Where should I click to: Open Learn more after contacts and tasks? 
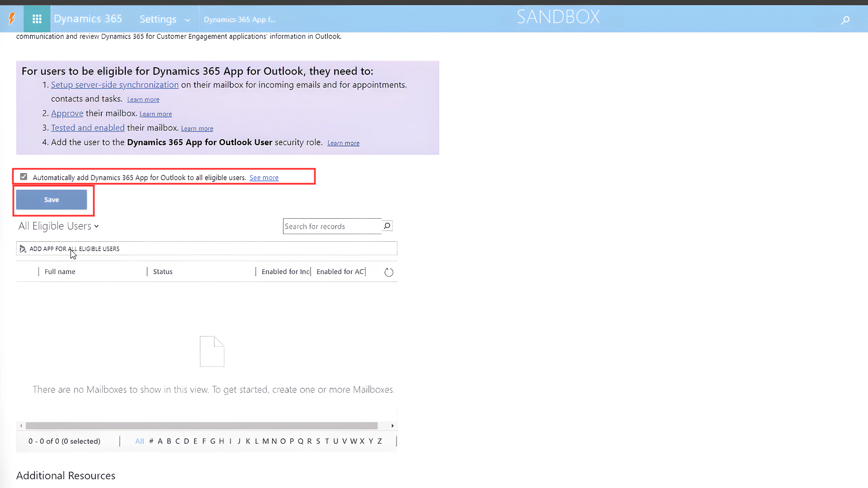tap(143, 99)
